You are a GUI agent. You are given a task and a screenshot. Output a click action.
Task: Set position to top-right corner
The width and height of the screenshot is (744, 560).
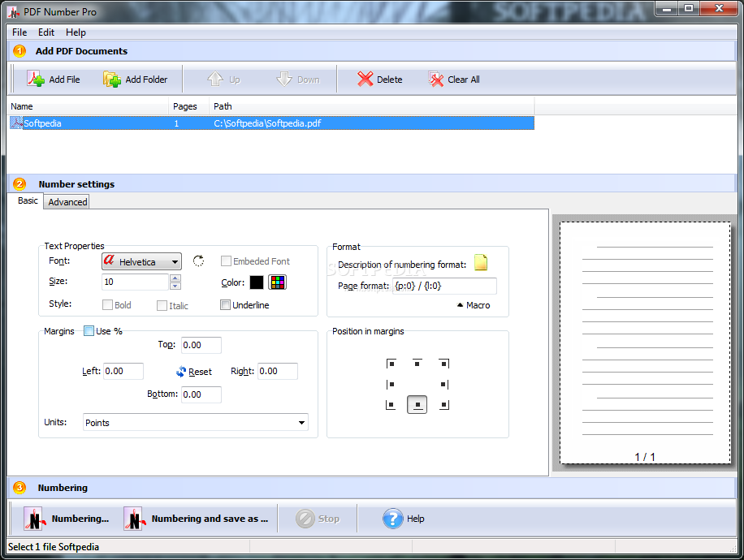pyautogui.click(x=443, y=364)
